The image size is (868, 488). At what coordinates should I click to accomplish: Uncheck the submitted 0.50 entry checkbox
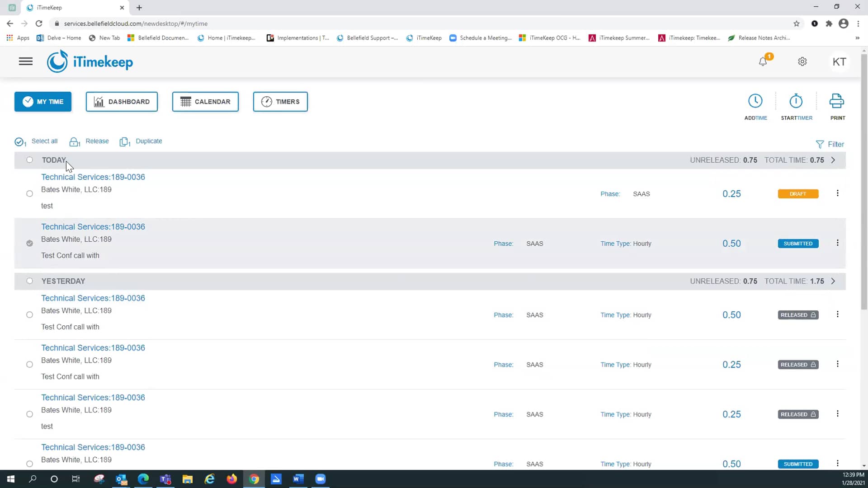[x=29, y=243]
